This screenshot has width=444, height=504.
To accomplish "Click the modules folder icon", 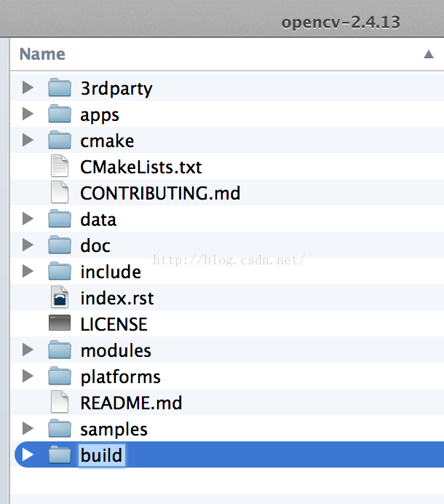I will pos(60,350).
